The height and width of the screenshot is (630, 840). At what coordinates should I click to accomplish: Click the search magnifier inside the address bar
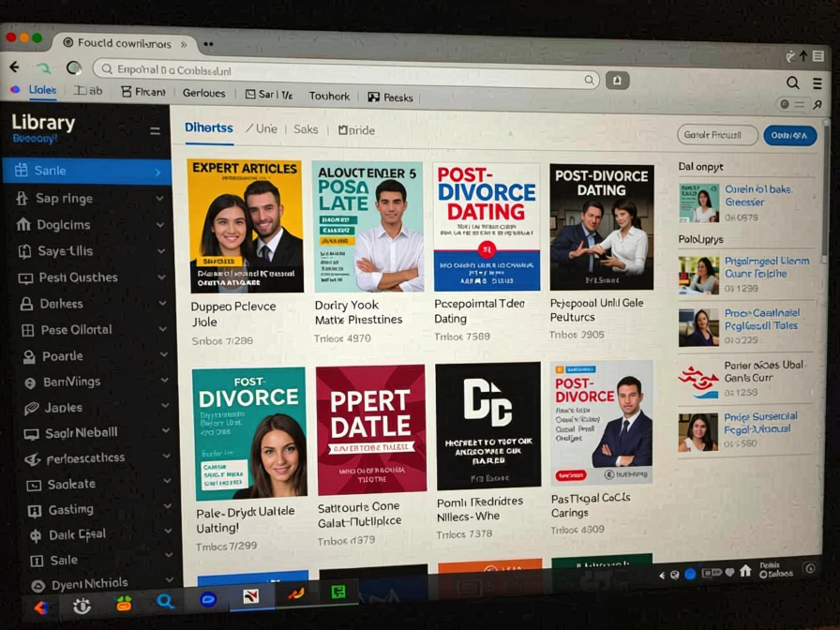point(590,81)
